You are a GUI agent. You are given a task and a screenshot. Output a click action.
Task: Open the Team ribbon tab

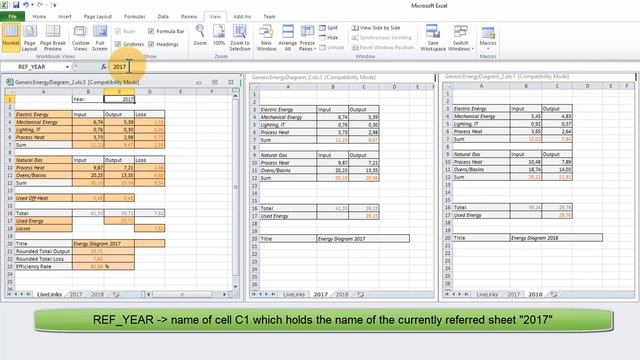click(269, 16)
